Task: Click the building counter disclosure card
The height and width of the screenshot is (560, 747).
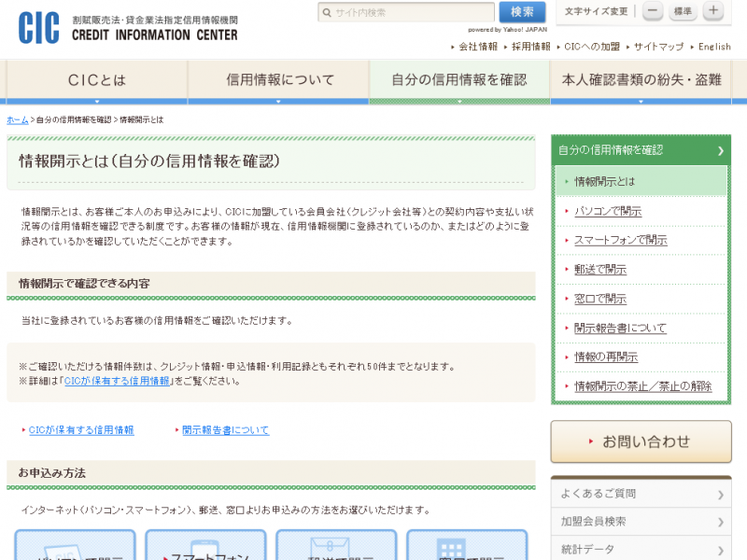Action: (467, 545)
